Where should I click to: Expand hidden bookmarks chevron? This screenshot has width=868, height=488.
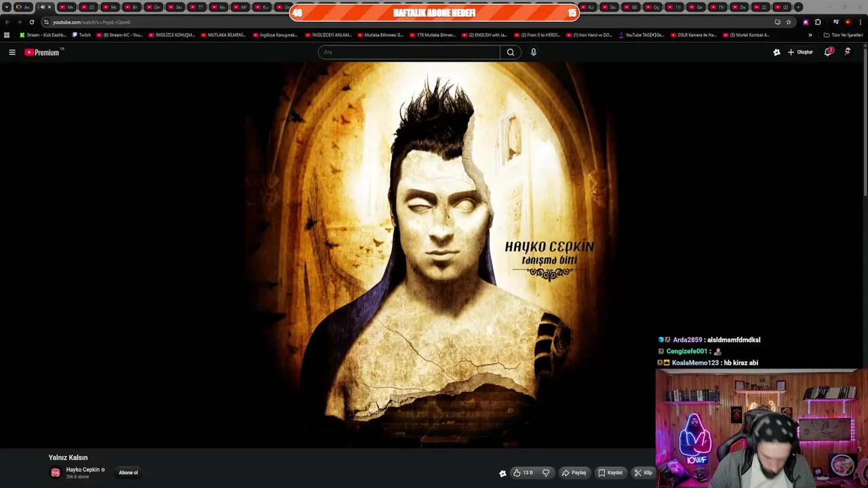(810, 35)
